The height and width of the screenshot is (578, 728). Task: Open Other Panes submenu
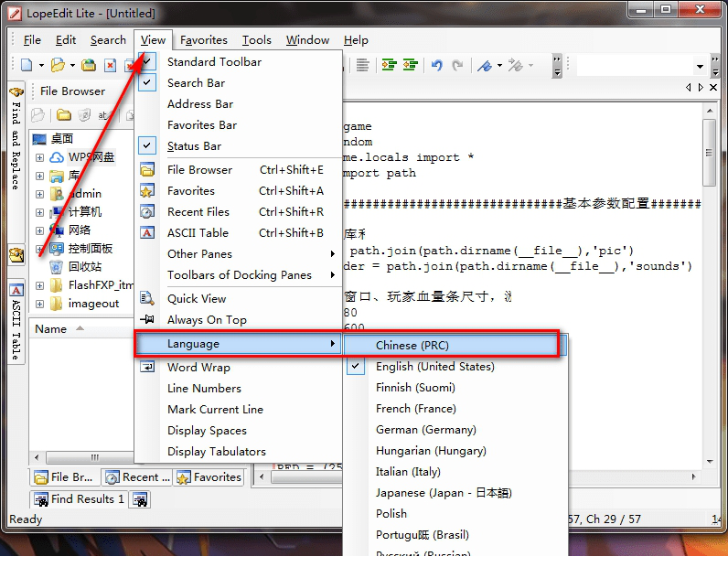pos(240,254)
